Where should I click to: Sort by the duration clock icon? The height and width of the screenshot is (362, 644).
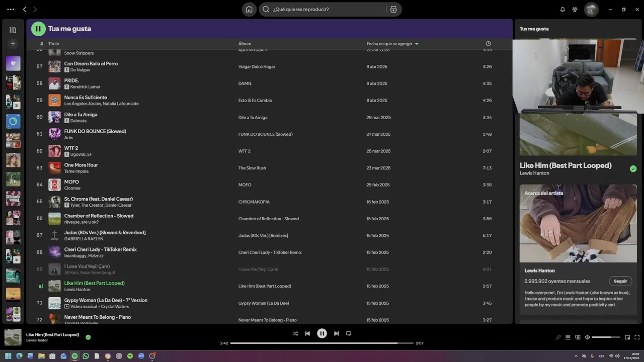click(488, 44)
